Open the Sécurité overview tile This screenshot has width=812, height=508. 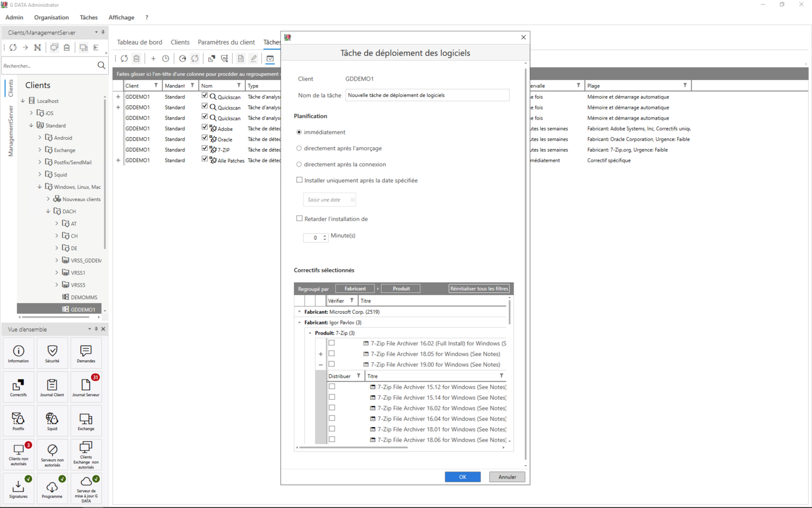(52, 353)
